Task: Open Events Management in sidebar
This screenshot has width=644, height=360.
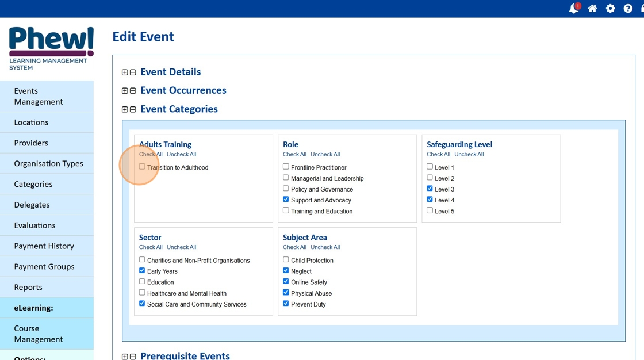Action: click(x=39, y=96)
